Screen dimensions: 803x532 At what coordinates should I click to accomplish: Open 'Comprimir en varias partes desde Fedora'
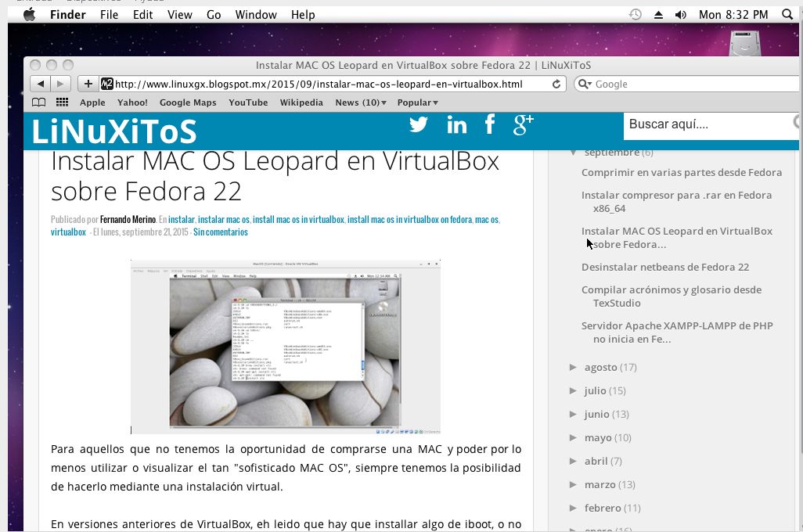[682, 173]
